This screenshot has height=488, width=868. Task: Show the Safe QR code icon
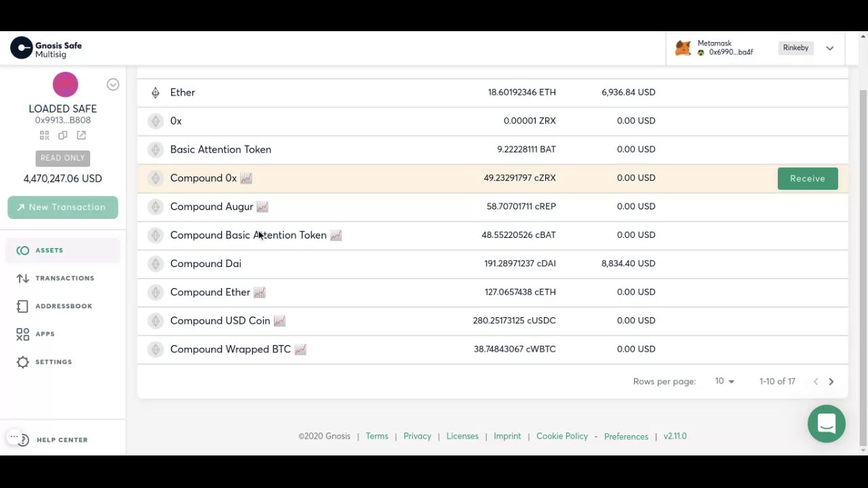(44, 136)
